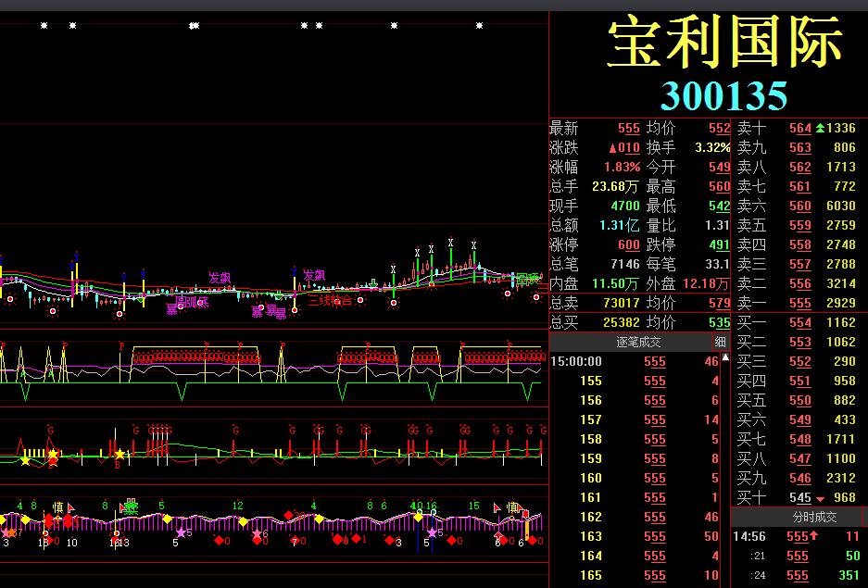
Task: Select the 买八 volume 1100
Action: (x=841, y=458)
